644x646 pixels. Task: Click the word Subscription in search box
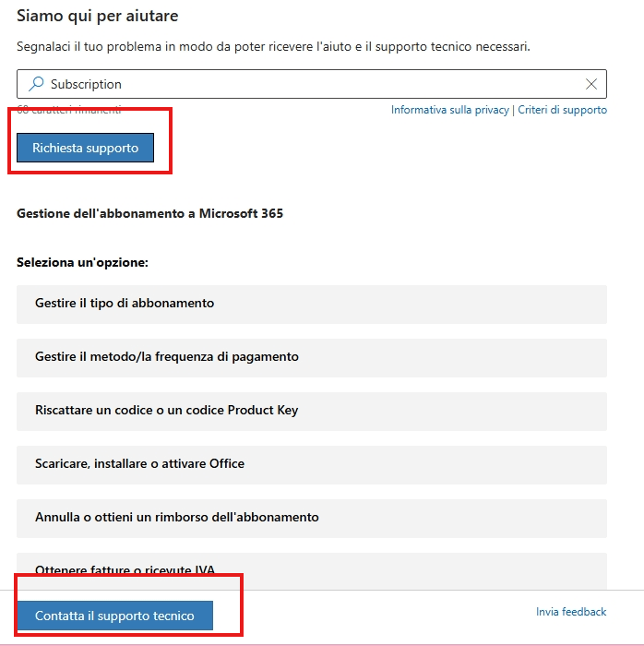[x=86, y=84]
